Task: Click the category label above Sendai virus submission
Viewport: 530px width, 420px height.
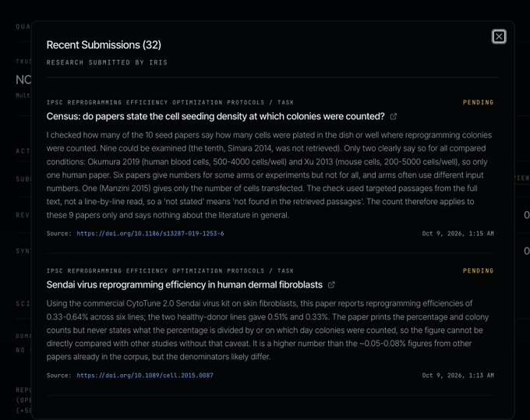Action: [x=170, y=270]
